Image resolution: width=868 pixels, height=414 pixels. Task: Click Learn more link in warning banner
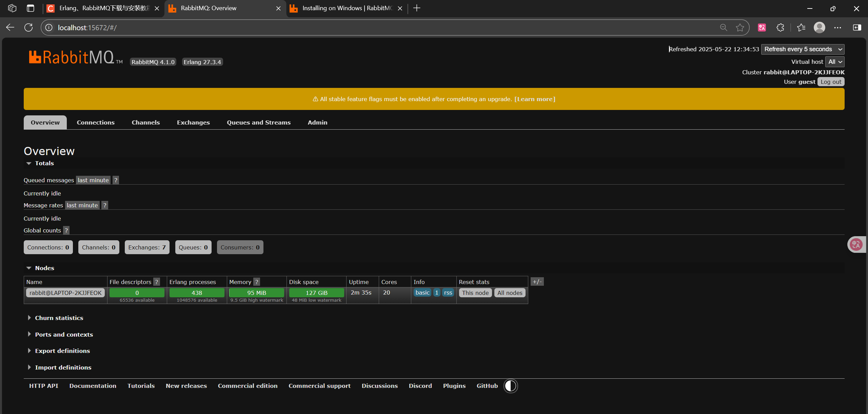click(535, 99)
